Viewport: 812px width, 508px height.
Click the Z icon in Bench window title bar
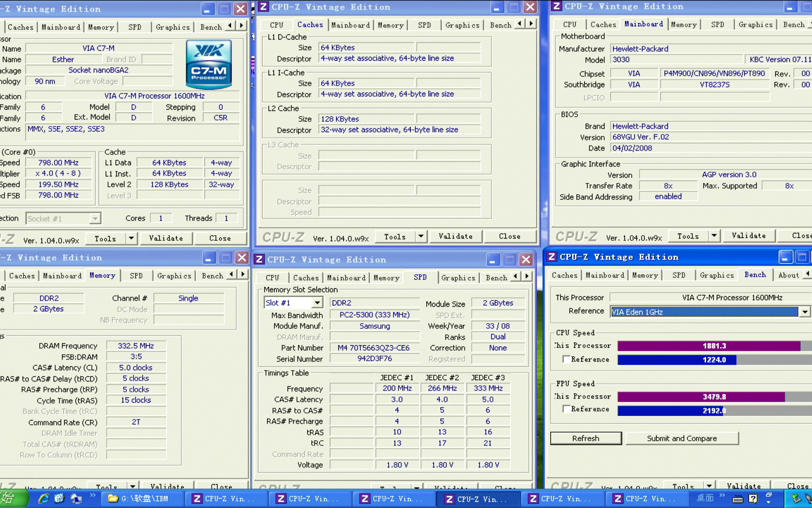[552, 257]
